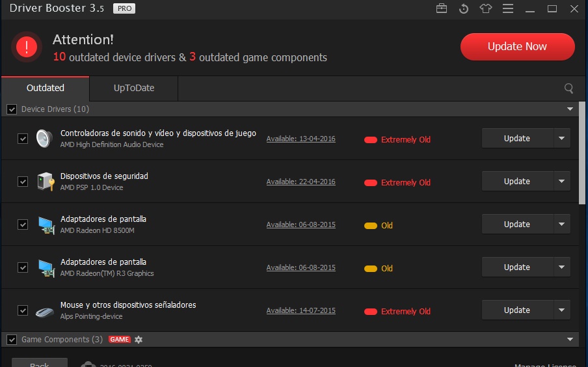This screenshot has width=588, height=367.
Task: Click the Update Now button
Action: coord(517,47)
